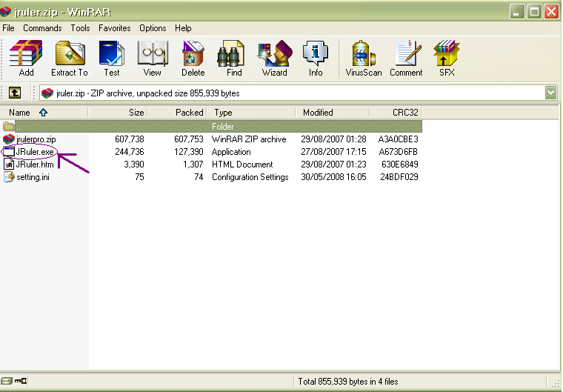Select the Folder parent row
Viewport: 563px width, 392px height.
(219, 127)
